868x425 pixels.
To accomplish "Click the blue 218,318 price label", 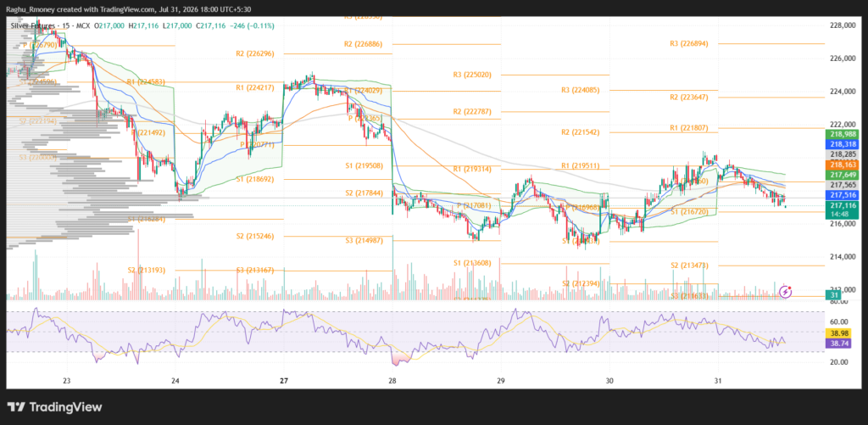I will click(842, 144).
